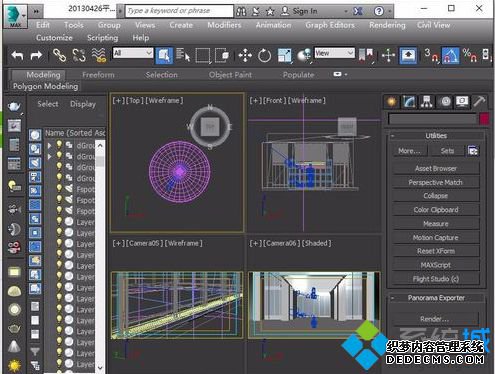Screen dimensions: 495x374
Task: Activate the Select Object tool
Action: point(164,55)
